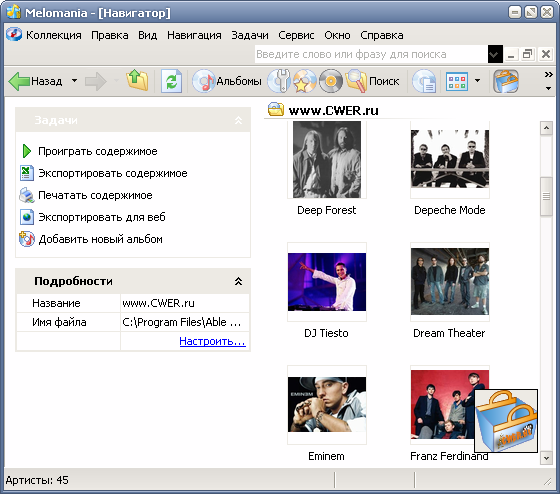The image size is (560, 494).
Task: Select the Depeche Mode thumbnail
Action: [450, 159]
